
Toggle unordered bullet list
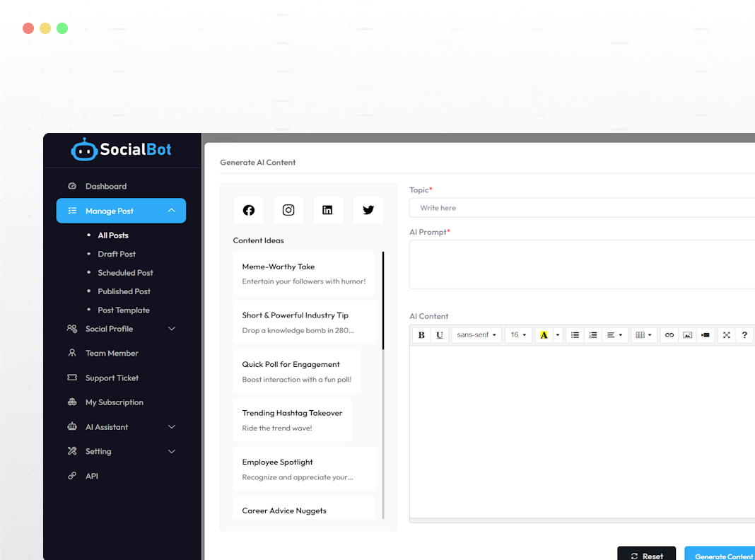[575, 335]
